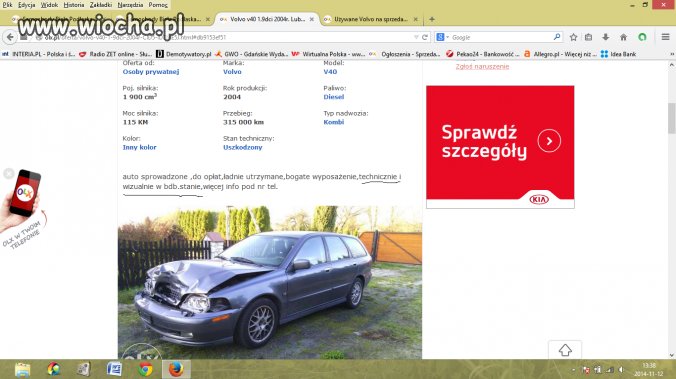Viewport: 676px width, 379px height.
Task: Reload the page with the refresh icon
Action: pyautogui.click(x=425, y=38)
